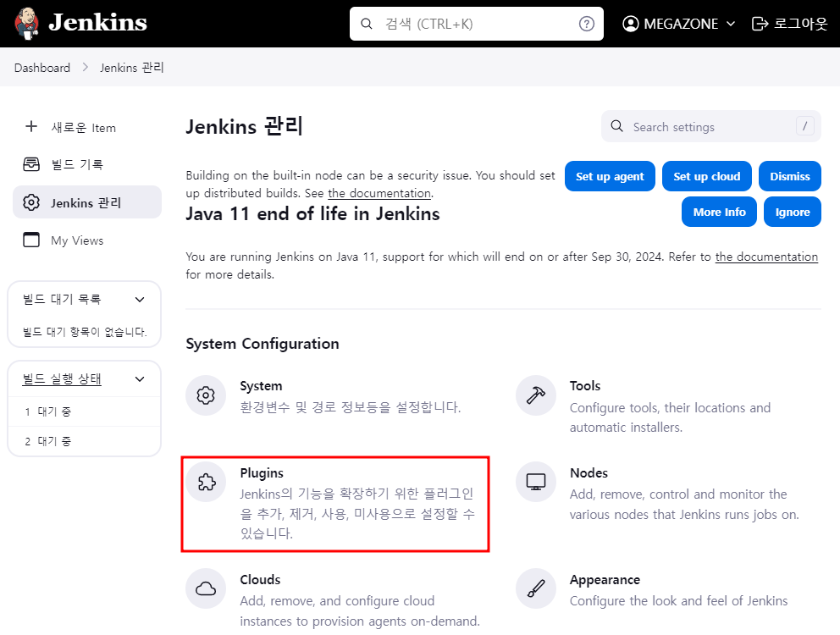Image resolution: width=840 pixels, height=635 pixels.
Task: Click the Jenkins butler logo
Action: click(27, 24)
